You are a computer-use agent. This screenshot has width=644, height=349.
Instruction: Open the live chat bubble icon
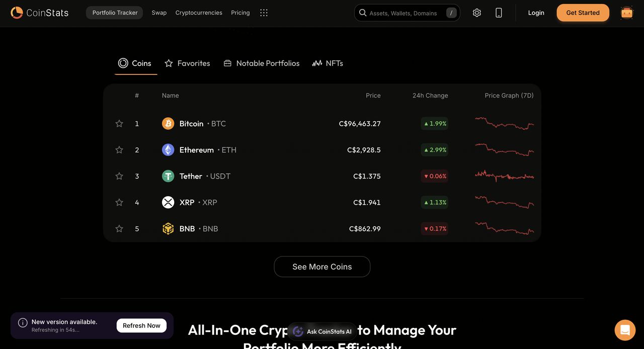coord(625,330)
